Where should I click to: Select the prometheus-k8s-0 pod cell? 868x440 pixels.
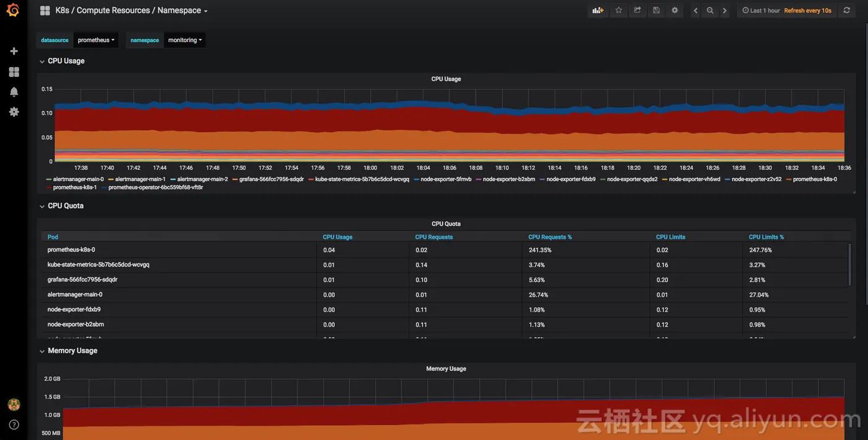179,250
